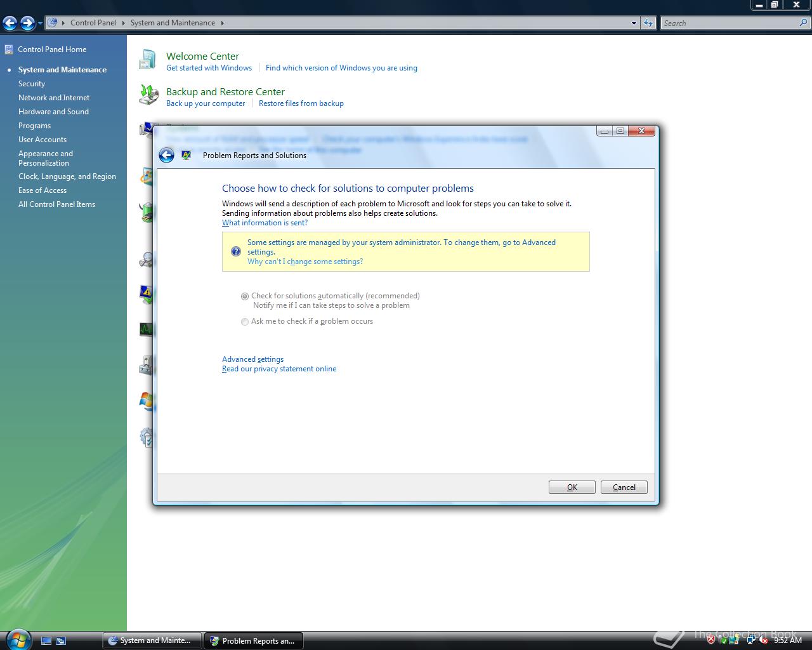Open Advanced settings link

coord(252,359)
